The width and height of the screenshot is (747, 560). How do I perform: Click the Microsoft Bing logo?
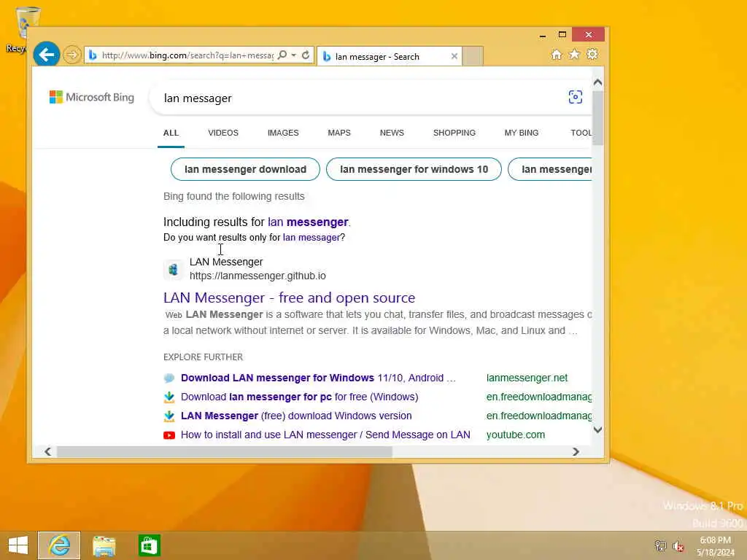coord(92,97)
